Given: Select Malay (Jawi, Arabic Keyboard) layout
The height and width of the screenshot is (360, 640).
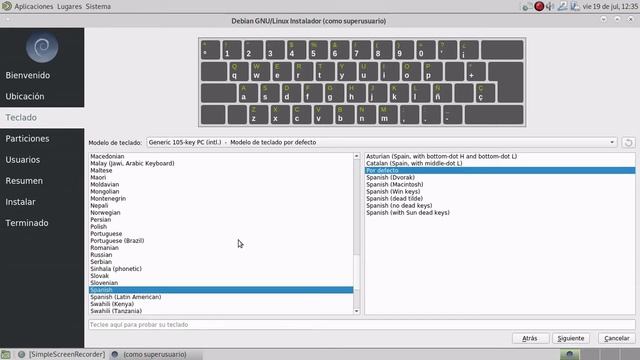Looking at the screenshot, I should coord(221,163).
